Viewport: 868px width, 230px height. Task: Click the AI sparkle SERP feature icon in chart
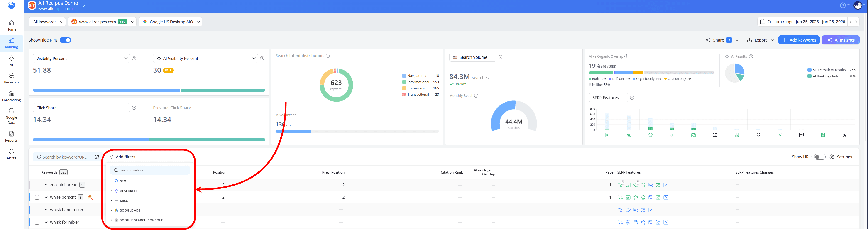672,135
